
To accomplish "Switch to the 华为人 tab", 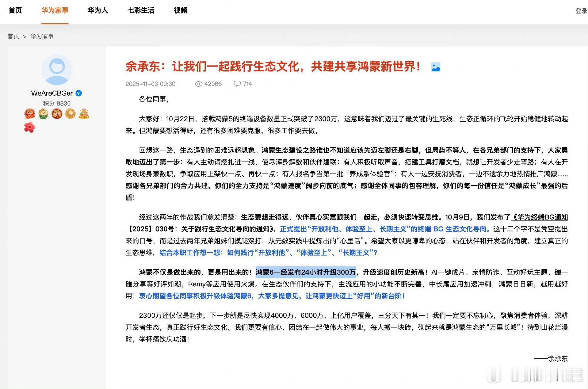I will click(x=98, y=11).
